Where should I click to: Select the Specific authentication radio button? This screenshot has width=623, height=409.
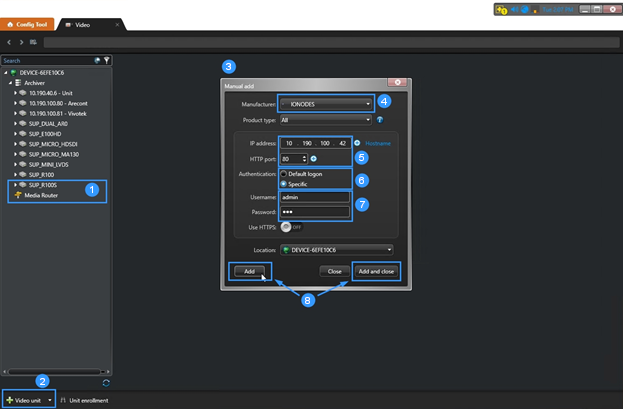click(x=284, y=184)
